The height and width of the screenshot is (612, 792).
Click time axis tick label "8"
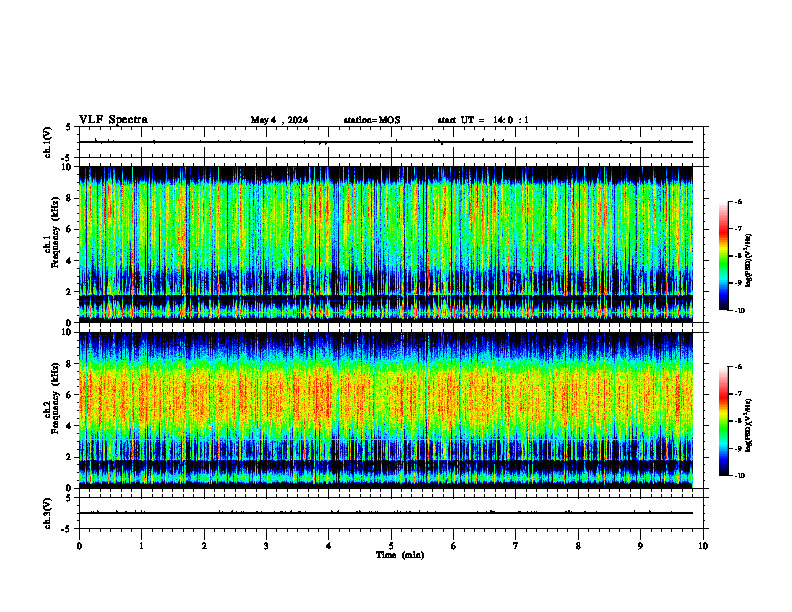pyautogui.click(x=578, y=546)
